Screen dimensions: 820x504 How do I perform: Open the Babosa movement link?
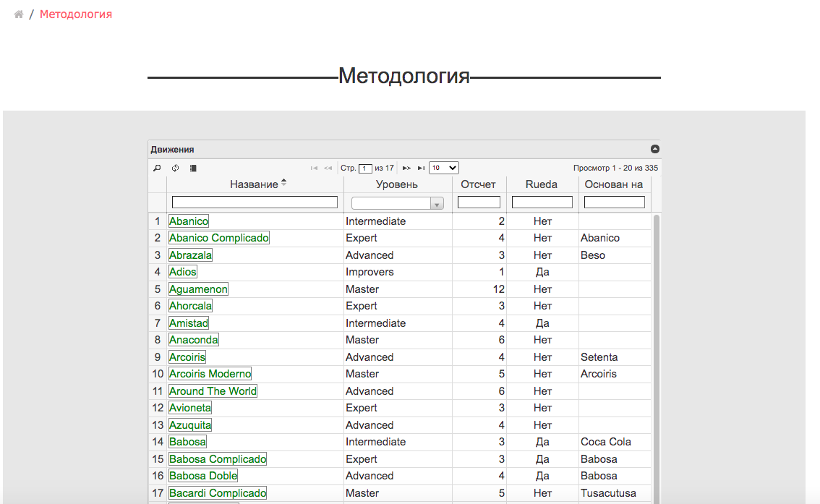point(188,442)
